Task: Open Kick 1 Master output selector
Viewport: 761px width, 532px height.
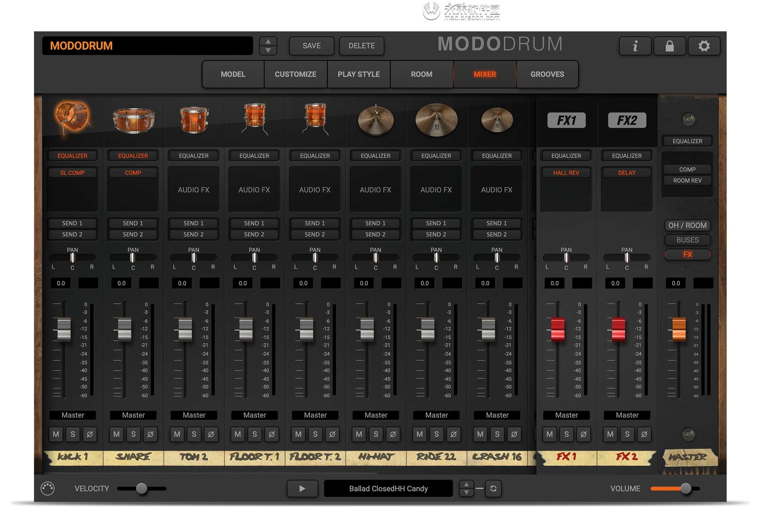Action: point(73,415)
